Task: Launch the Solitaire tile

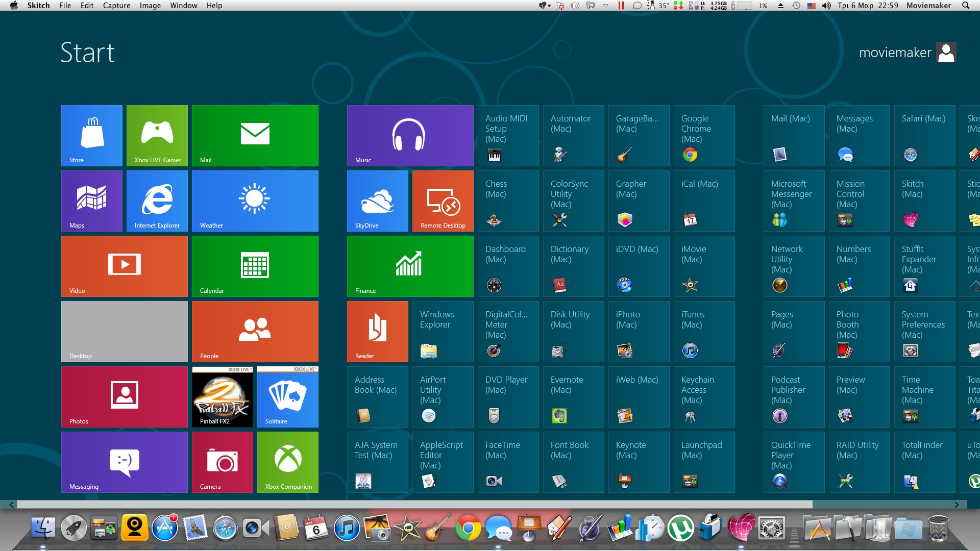Action: [288, 397]
